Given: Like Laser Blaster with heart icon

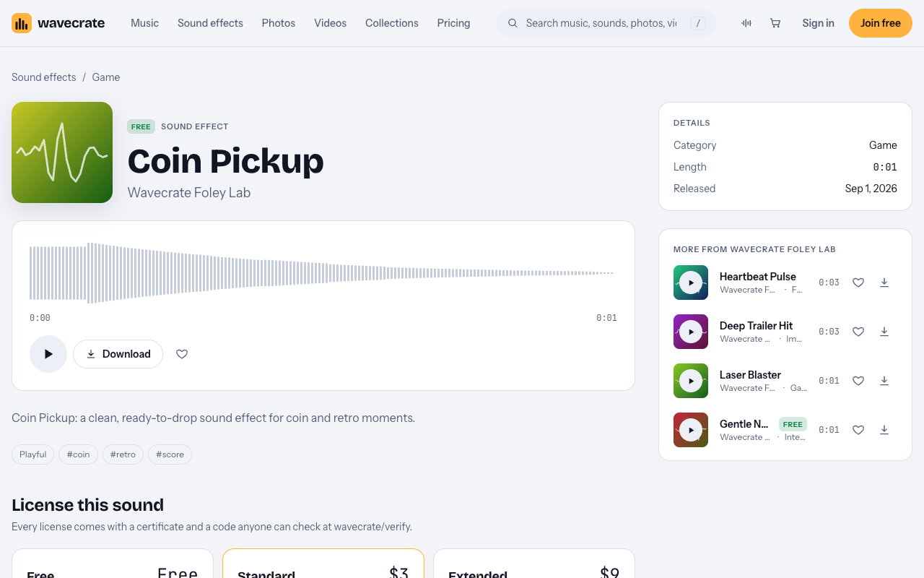Looking at the screenshot, I should pyautogui.click(x=858, y=381).
